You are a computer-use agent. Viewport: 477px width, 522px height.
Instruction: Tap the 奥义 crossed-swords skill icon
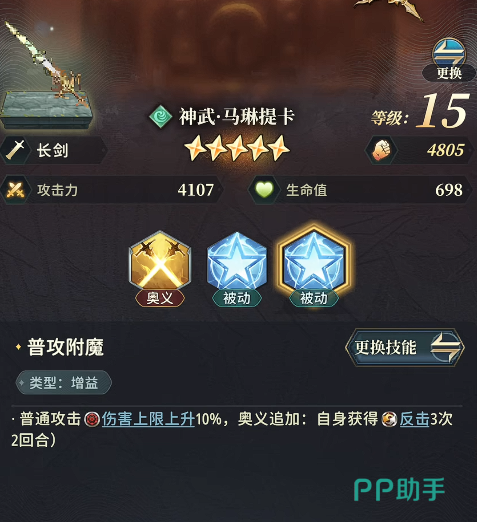tap(160, 262)
